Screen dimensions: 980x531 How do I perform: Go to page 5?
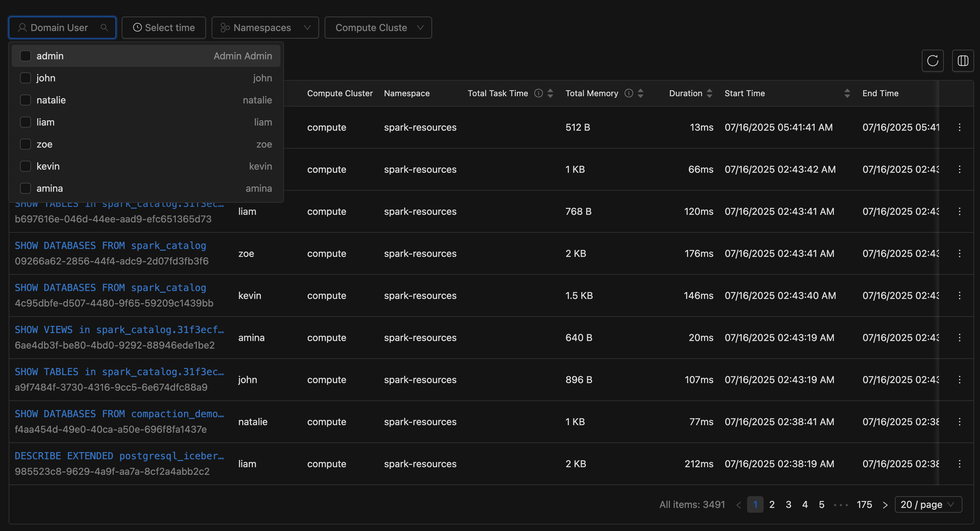click(x=821, y=505)
